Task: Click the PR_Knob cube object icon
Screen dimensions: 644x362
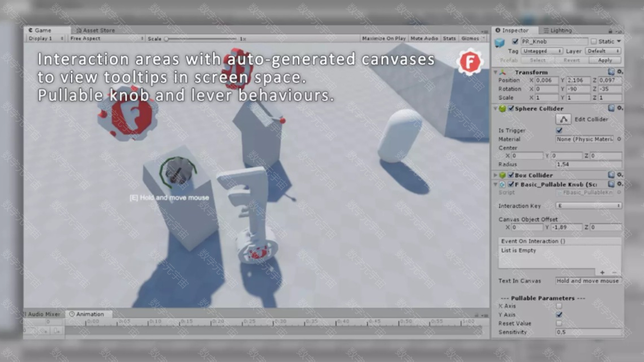Action: coord(500,42)
